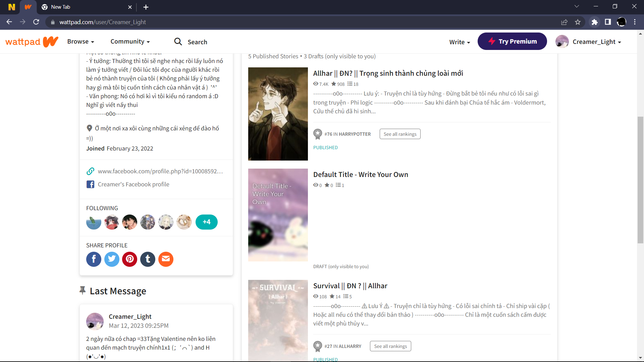Share profile on Facebook icon
The width and height of the screenshot is (644, 362).
pos(94,259)
